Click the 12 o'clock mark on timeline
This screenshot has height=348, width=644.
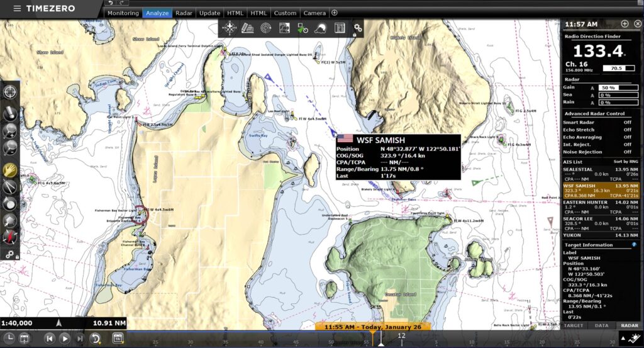(401, 335)
